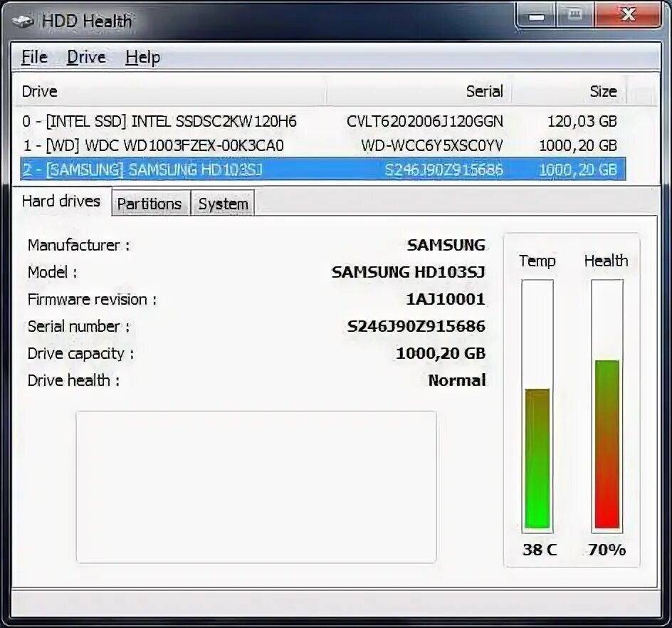Screen dimensions: 672x628
Task: Click the Manufacturer value SAMSUNG
Action: [446, 245]
